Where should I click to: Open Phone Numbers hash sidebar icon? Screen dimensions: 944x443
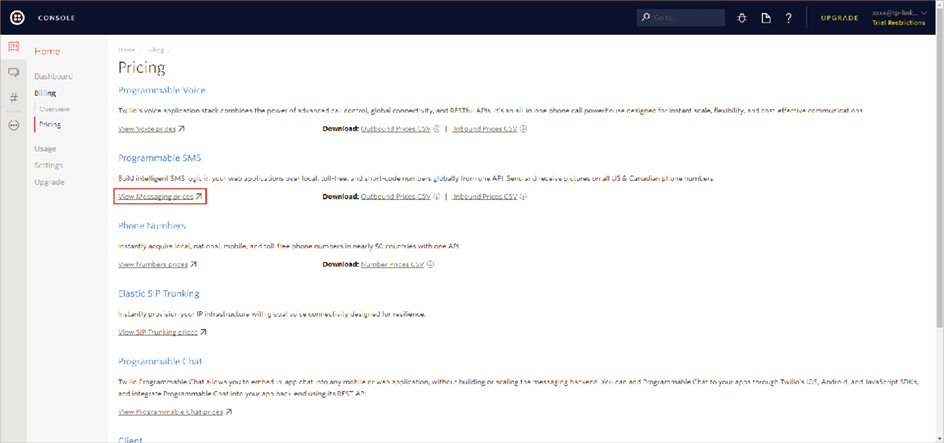[x=13, y=98]
